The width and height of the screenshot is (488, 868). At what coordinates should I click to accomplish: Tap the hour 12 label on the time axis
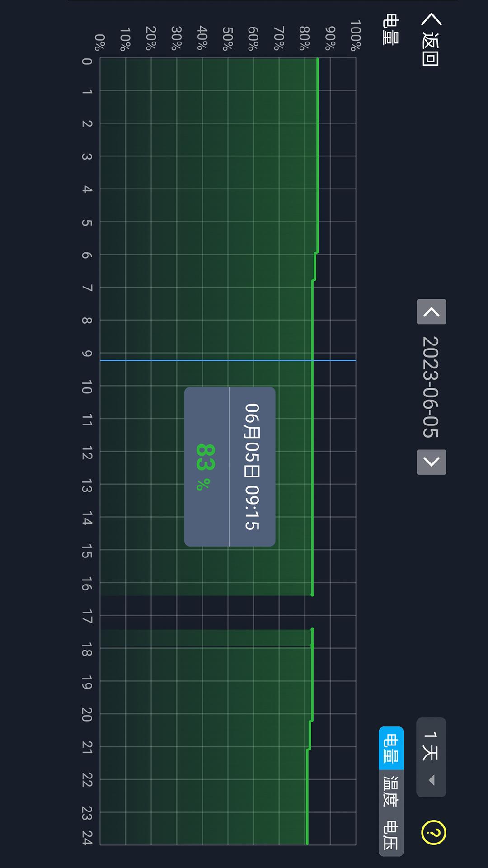[87, 453]
